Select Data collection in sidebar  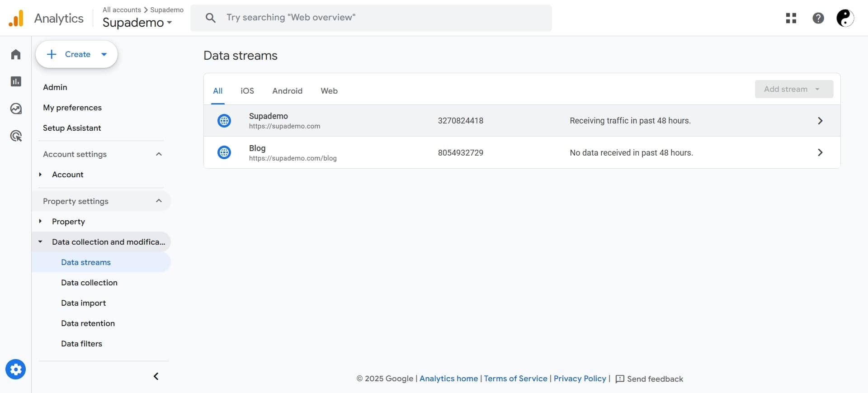(x=89, y=283)
